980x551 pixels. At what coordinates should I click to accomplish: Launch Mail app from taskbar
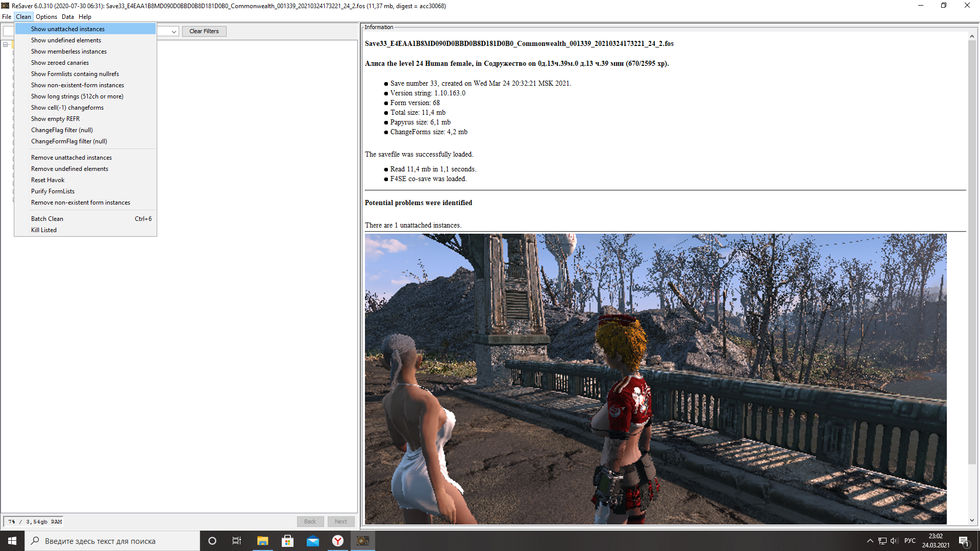point(312,541)
